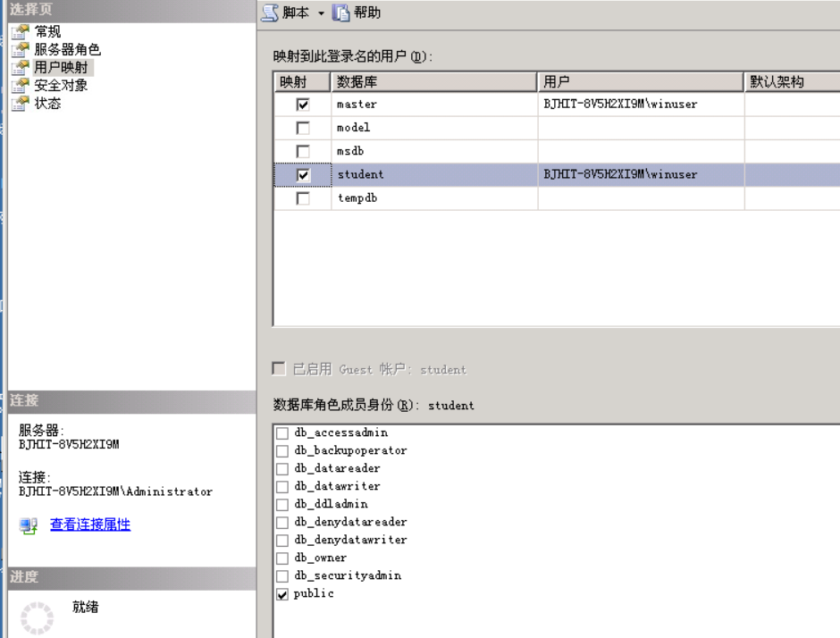Open the 常规 page icon

21,31
